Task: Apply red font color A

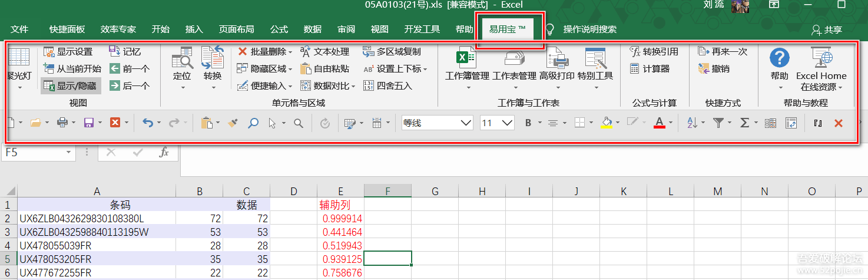Action: click(x=659, y=123)
